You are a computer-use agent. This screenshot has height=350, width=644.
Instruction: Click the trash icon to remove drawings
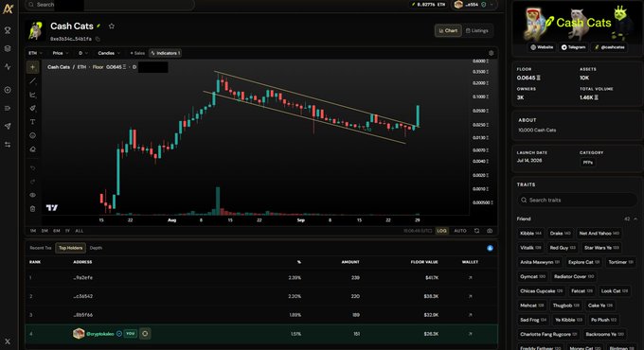[x=32, y=208]
